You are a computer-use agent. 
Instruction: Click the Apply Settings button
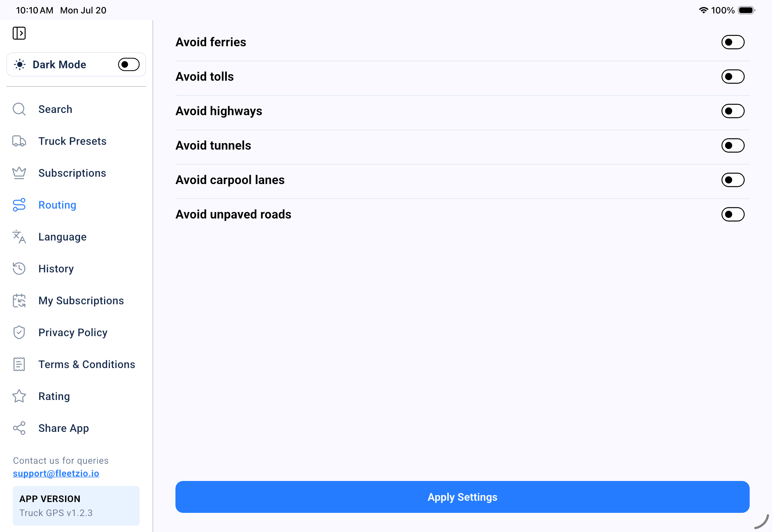pyautogui.click(x=462, y=497)
